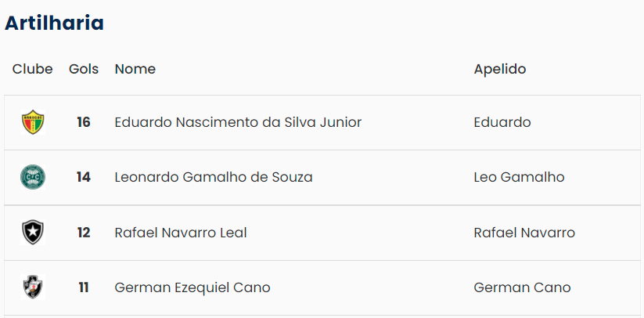Select the name Eduardo Nascimento da Silva Junior
The height and width of the screenshot is (318, 644).
[238, 122]
